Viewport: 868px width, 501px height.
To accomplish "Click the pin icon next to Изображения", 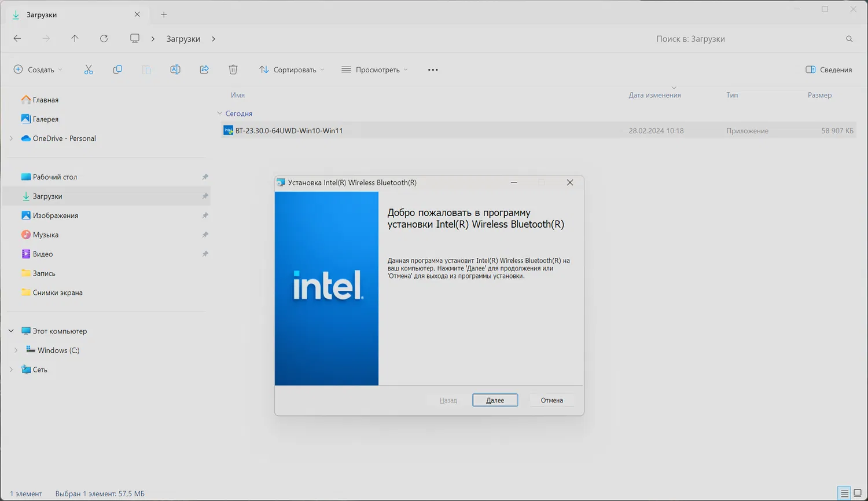I will 205,215.
